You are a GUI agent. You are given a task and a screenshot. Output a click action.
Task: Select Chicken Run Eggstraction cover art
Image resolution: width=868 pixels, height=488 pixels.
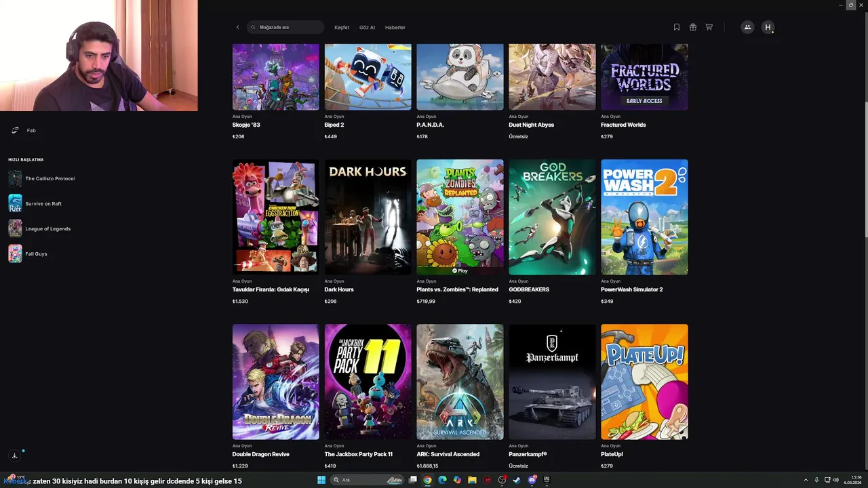pos(276,217)
